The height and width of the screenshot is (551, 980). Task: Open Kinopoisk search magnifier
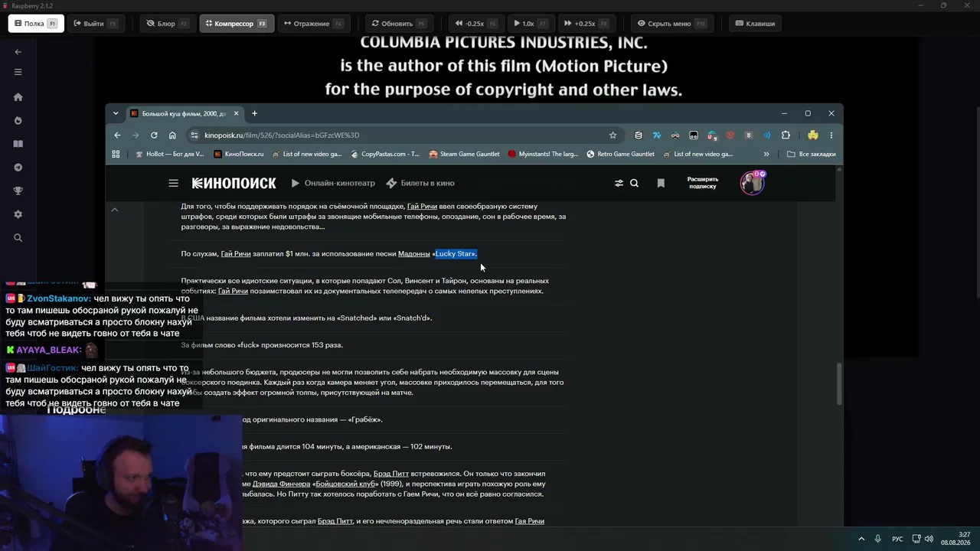[x=634, y=184]
